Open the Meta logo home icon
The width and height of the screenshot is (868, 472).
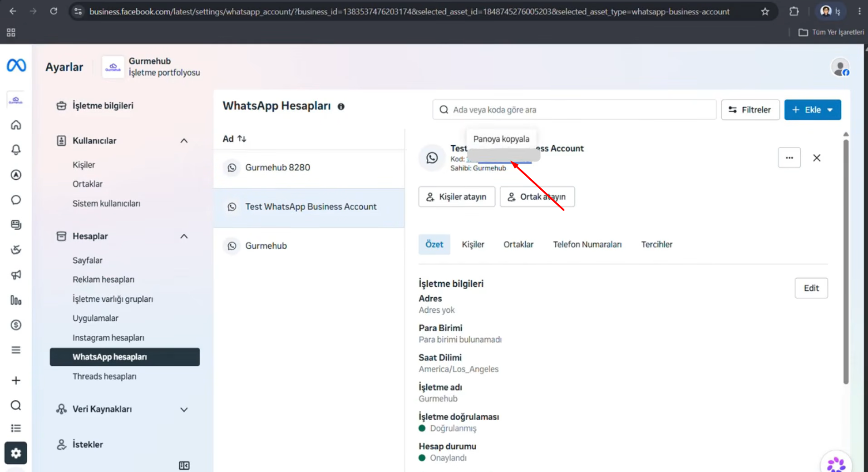[16, 65]
